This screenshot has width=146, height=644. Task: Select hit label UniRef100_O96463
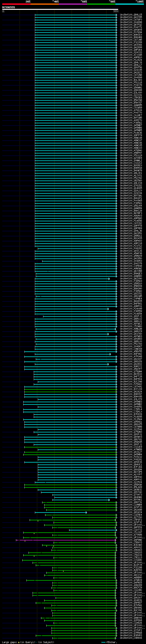(131, 550)
